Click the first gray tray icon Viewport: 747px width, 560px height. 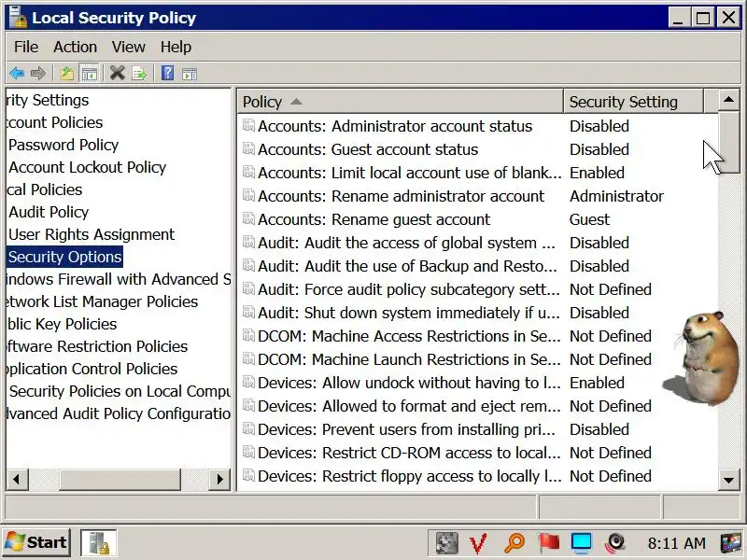[447, 543]
